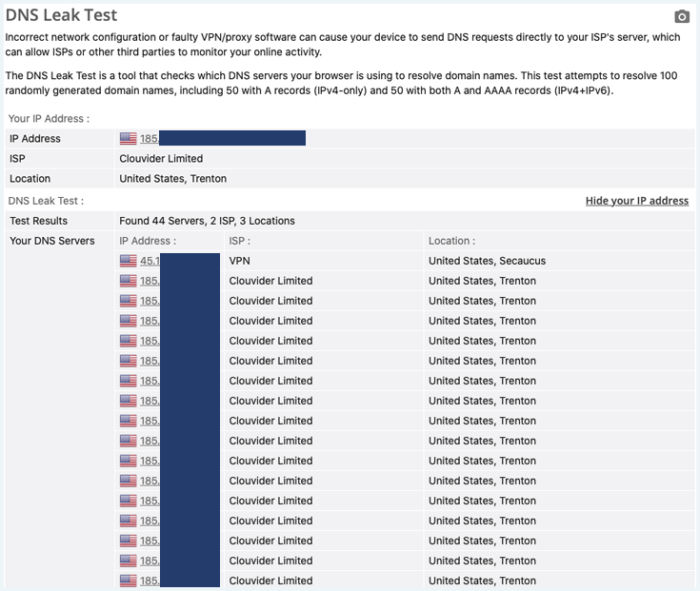Click the IP Address : column header
The height and width of the screenshot is (591, 700).
148,241
